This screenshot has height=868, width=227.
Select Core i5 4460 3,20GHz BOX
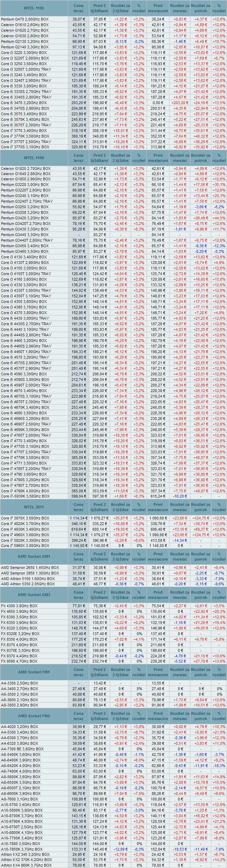(x=24, y=341)
